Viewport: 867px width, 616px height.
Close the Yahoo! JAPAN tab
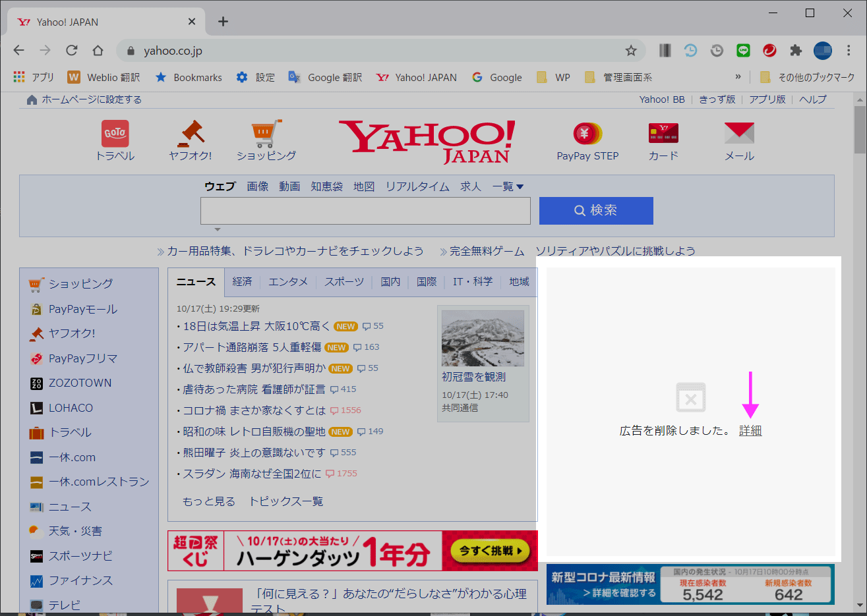tap(192, 22)
